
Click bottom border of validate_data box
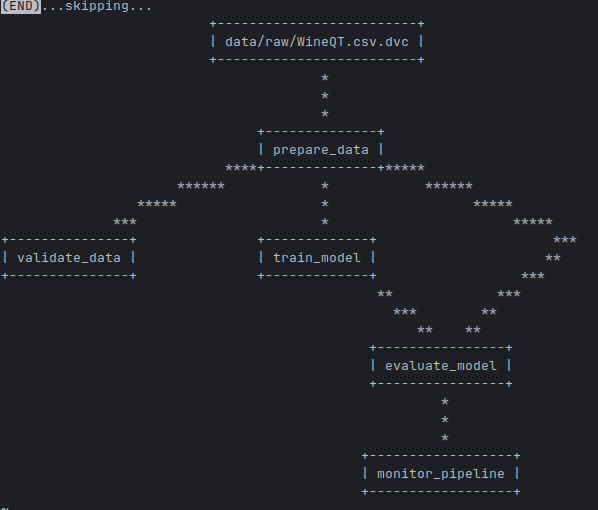69,276
